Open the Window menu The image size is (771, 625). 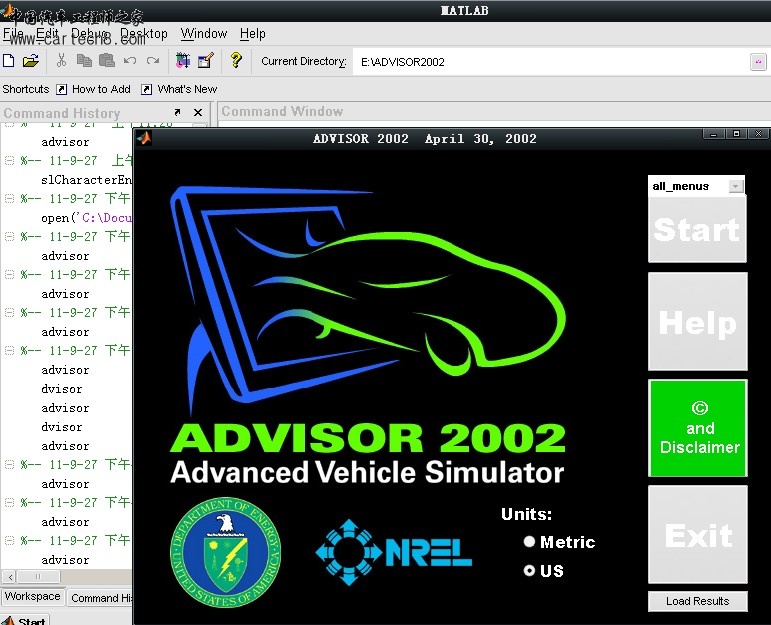(x=204, y=33)
